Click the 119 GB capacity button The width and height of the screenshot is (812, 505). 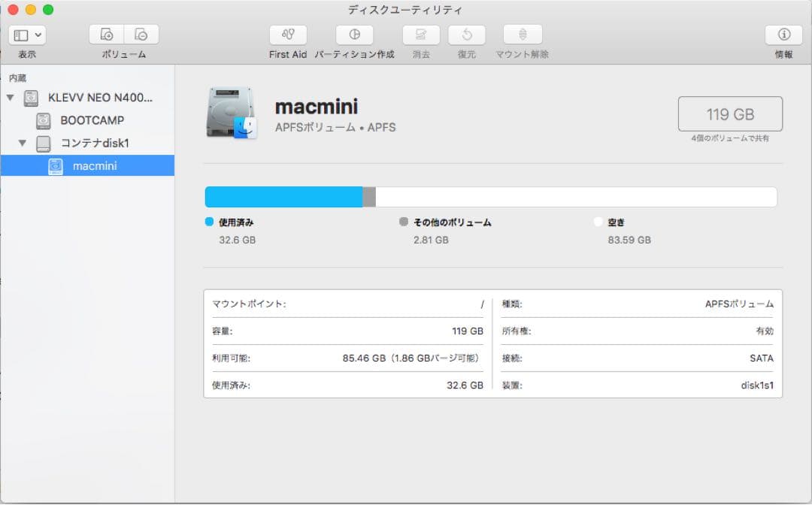[730, 113]
